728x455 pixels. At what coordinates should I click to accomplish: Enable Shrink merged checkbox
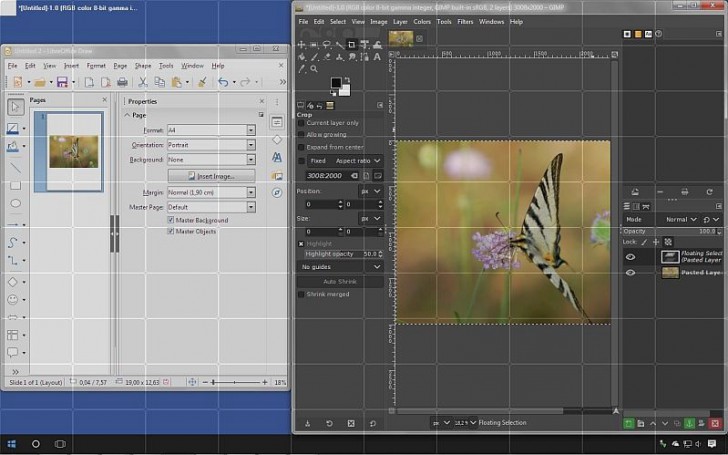click(x=301, y=294)
